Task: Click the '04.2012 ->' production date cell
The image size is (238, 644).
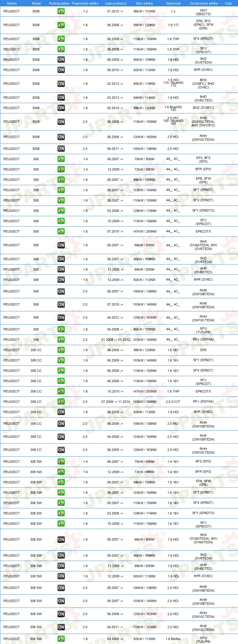Action: point(115,317)
